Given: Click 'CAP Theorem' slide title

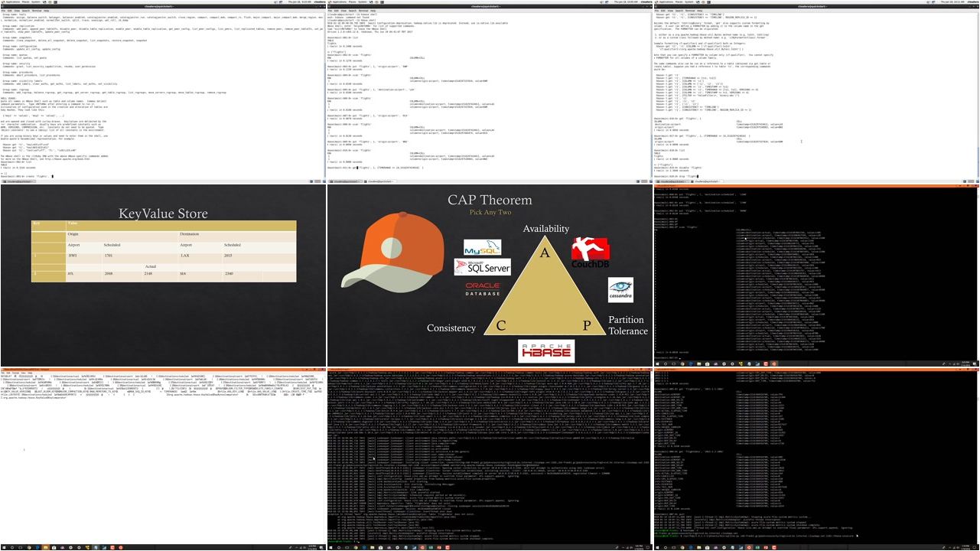Looking at the screenshot, I should [490, 201].
